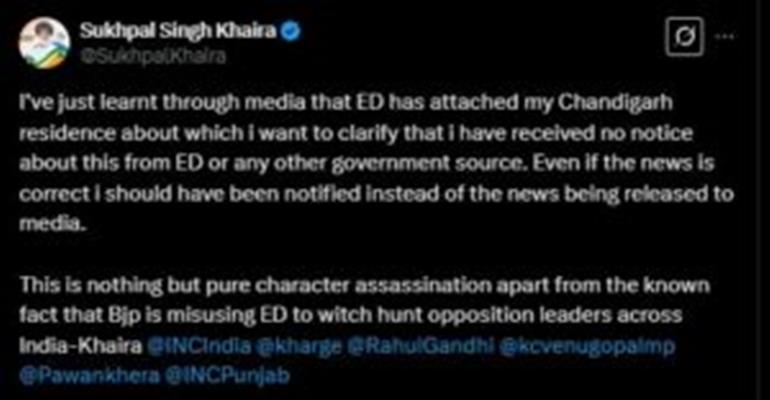Open the @RahulGandhi mention
Screen dimensions: 770x400
(x=420, y=346)
